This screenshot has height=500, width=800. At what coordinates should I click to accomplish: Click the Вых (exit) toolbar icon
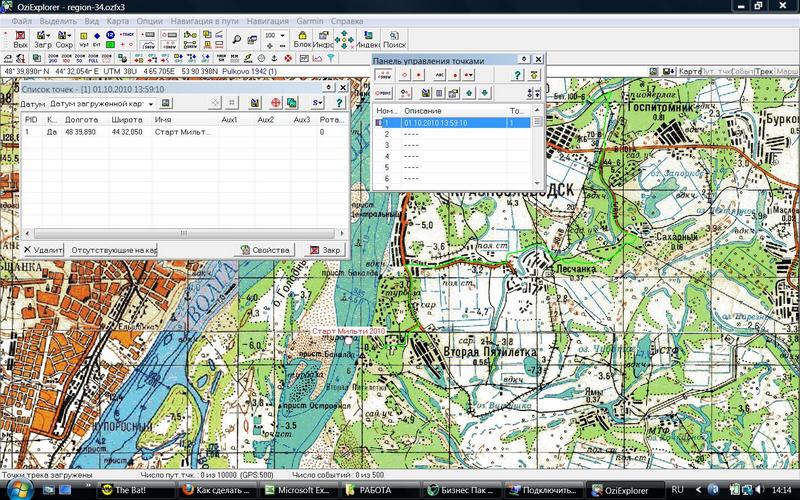coord(20,39)
